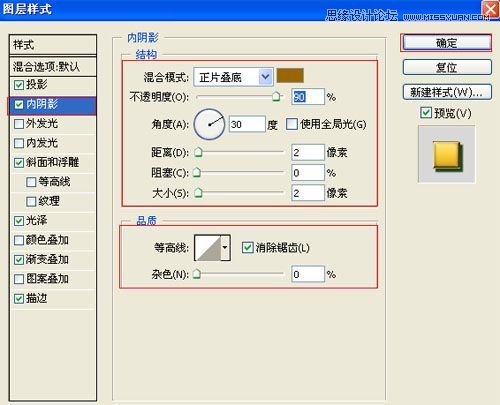500x405 pixels.
Task: Click the 阻塞 choke slider handle
Action: click(x=197, y=173)
